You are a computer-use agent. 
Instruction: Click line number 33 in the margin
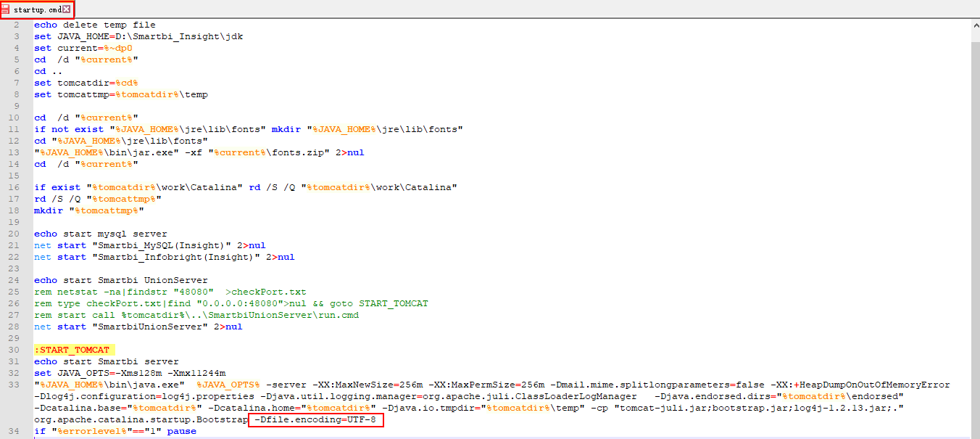[x=15, y=385]
